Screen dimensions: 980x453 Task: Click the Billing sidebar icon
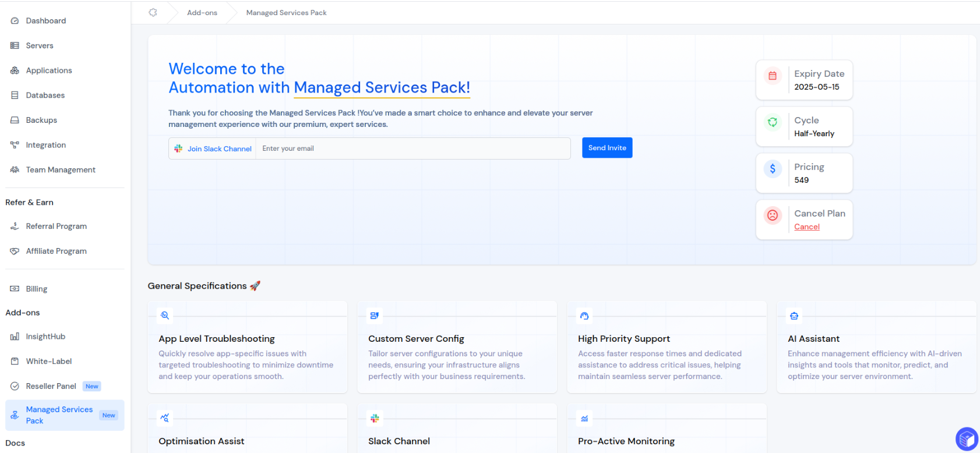[15, 289]
